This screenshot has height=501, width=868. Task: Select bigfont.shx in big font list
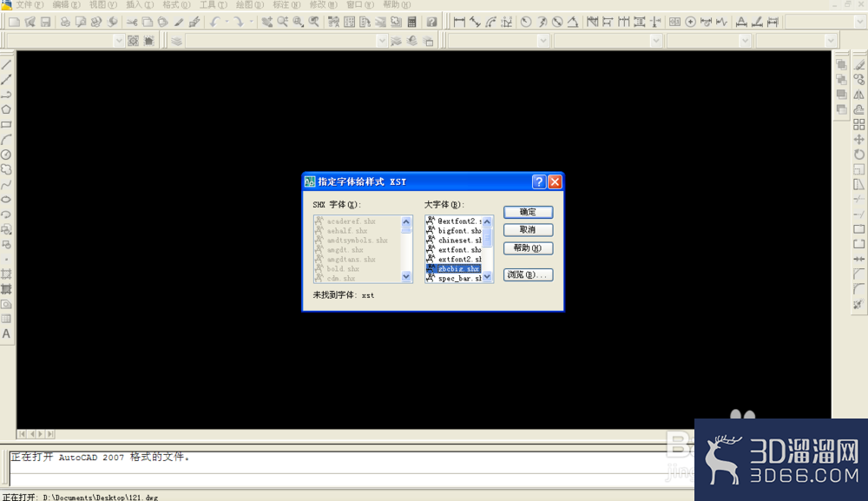(453, 231)
